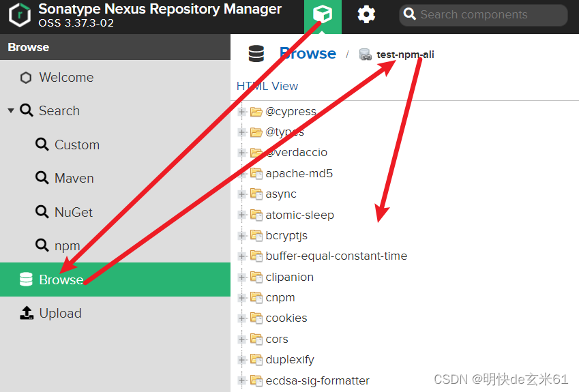Click the atomic-sleep package icon

256,215
